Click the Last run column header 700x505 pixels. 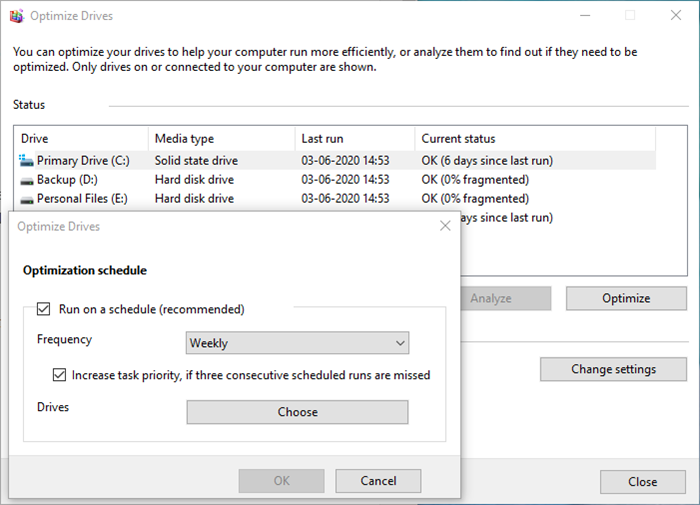pos(354,139)
